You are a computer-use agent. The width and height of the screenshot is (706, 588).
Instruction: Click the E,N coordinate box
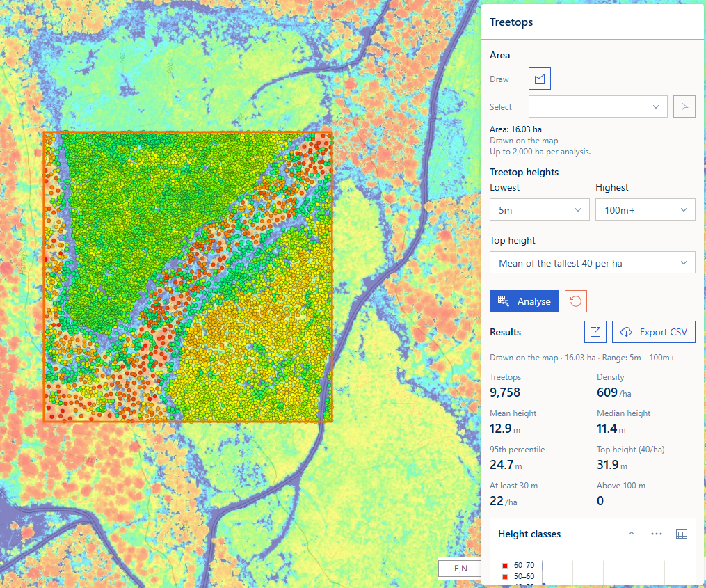pos(460,569)
